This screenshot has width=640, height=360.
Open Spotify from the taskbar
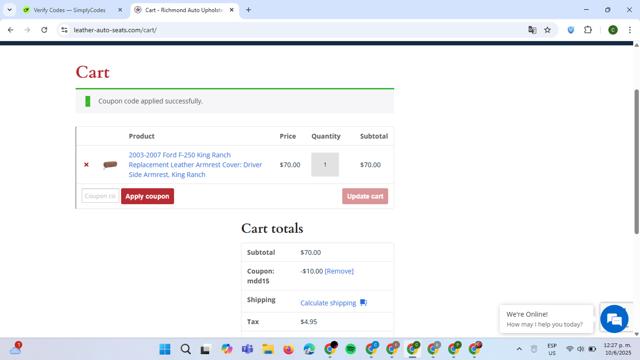click(x=351, y=349)
